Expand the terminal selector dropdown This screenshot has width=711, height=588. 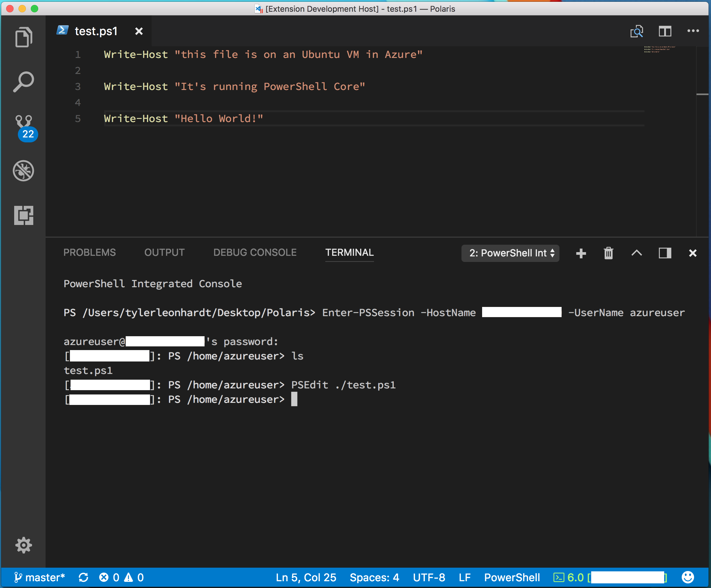pyautogui.click(x=508, y=252)
